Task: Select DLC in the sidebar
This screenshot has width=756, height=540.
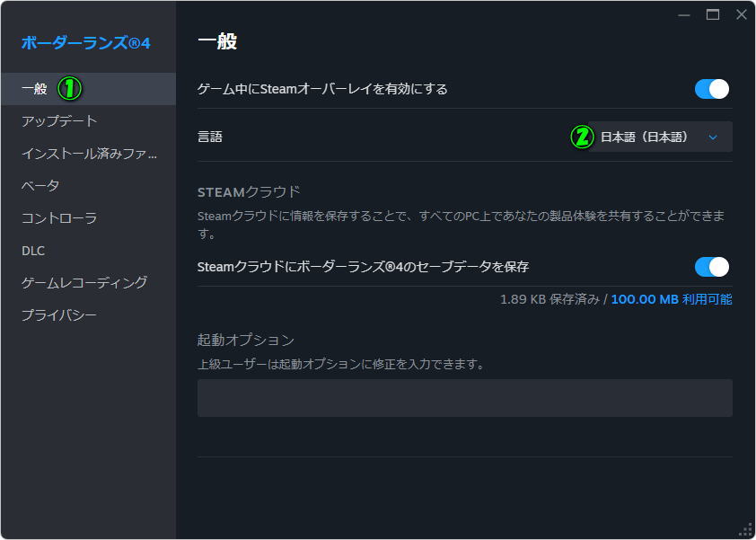Action: 88,251
